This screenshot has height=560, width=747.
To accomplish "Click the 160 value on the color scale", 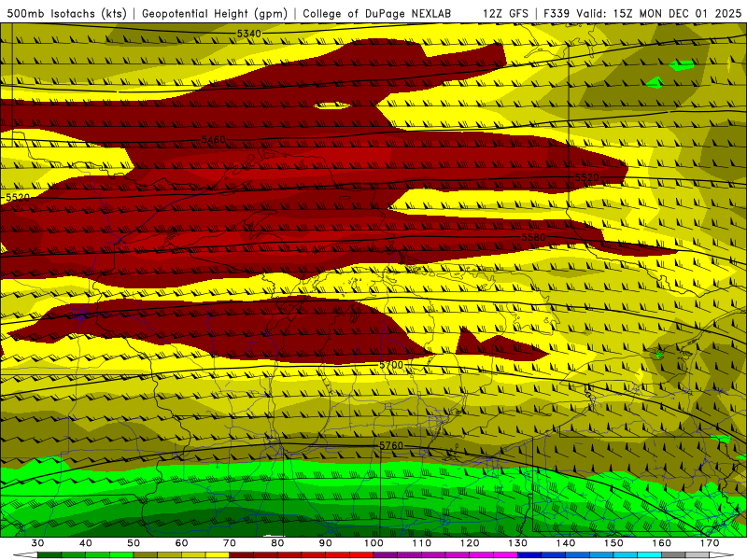I will pos(662,543).
